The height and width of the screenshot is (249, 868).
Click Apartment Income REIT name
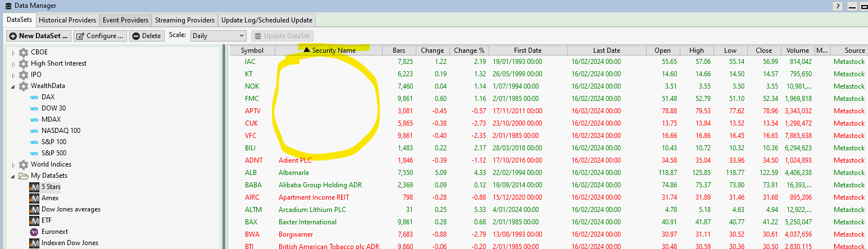313,197
